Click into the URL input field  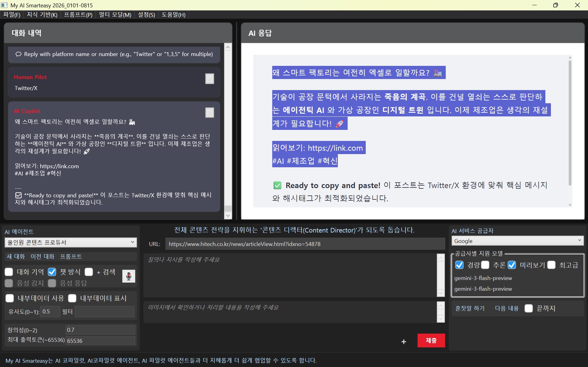click(x=305, y=244)
